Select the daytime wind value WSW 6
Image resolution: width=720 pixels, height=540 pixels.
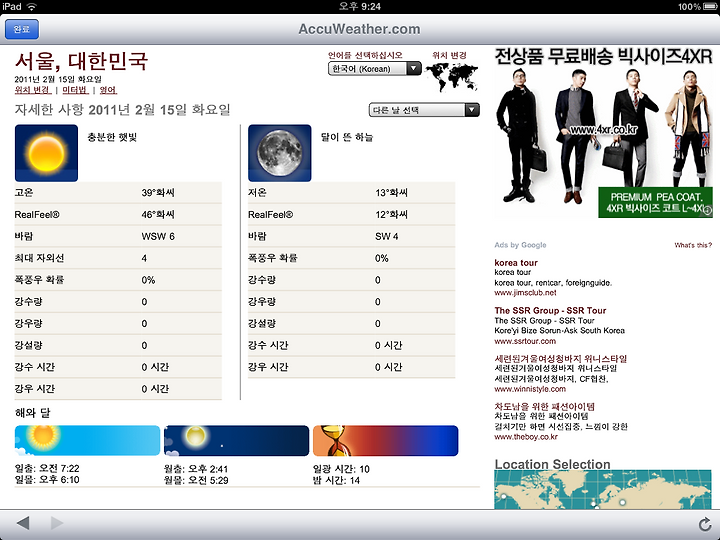pyautogui.click(x=158, y=236)
